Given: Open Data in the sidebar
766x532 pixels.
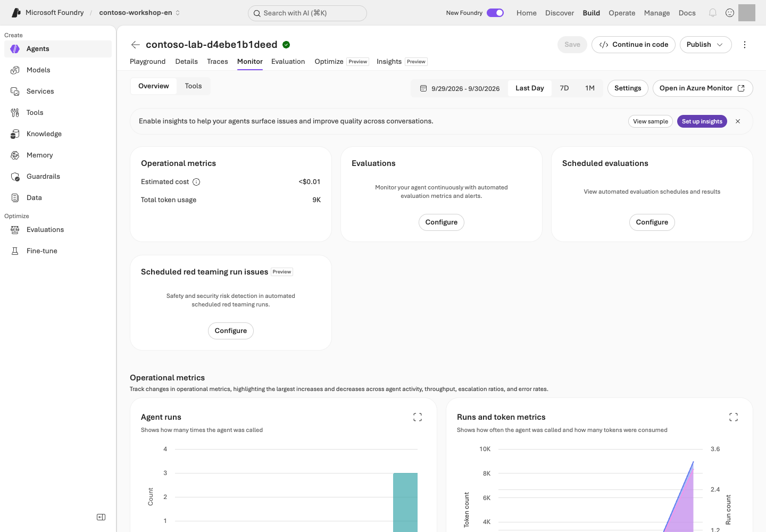Looking at the screenshot, I should click(x=58, y=198).
